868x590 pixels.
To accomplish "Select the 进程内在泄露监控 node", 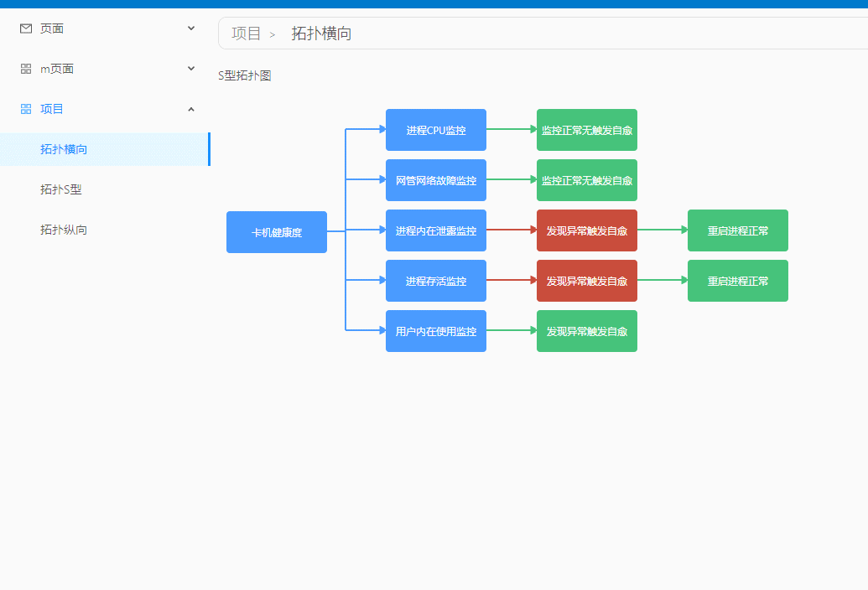I will point(435,230).
